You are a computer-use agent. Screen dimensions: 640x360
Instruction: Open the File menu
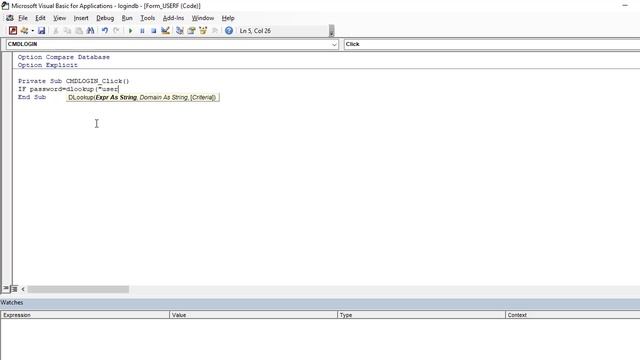23,18
